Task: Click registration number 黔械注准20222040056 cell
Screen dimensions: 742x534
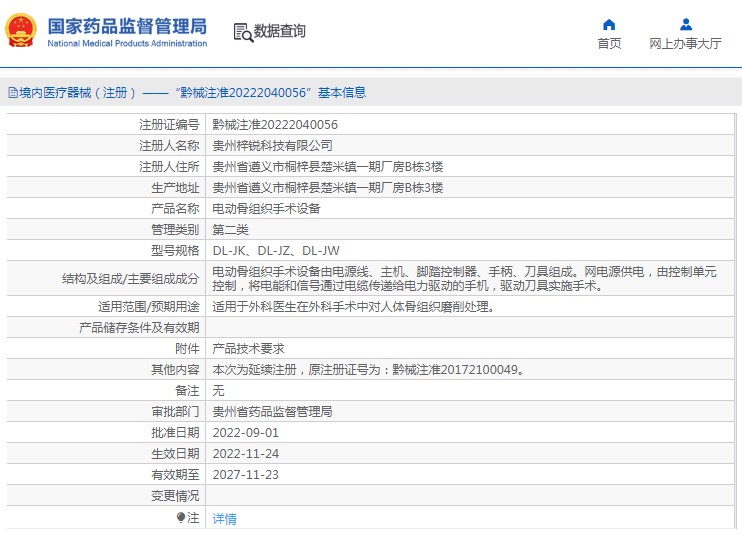Action: (469, 125)
